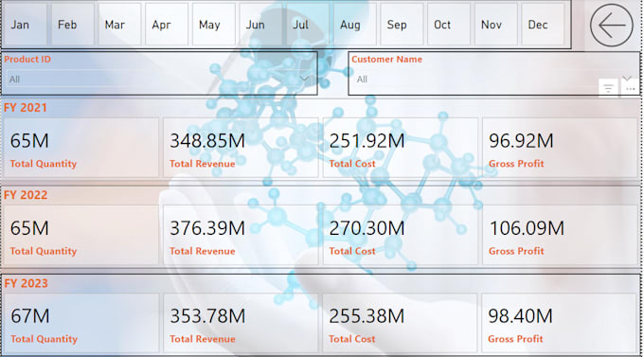This screenshot has width=644, height=357.
Task: Filter by Oct month
Action: (449, 25)
